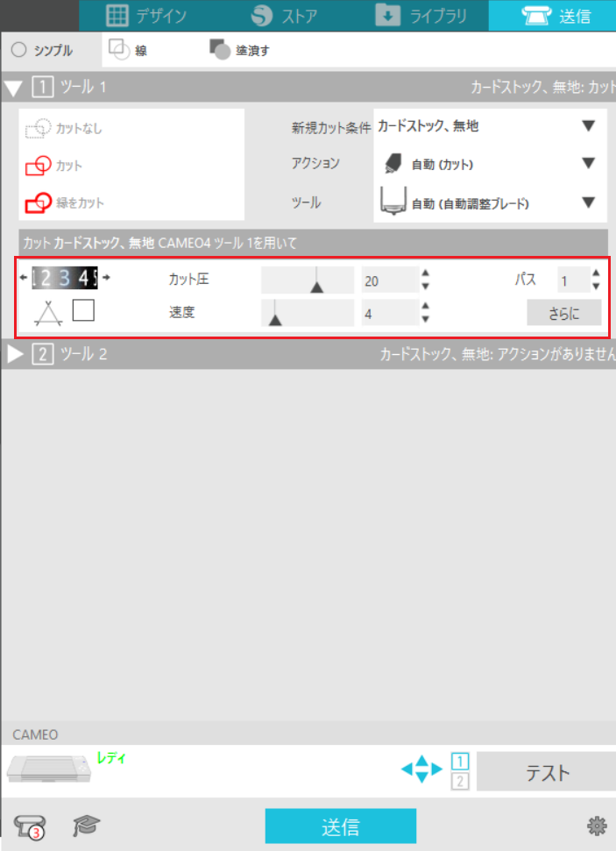Select the 縁をカット (Cut Edge) icon
This screenshot has height=851, width=616.
tap(38, 203)
